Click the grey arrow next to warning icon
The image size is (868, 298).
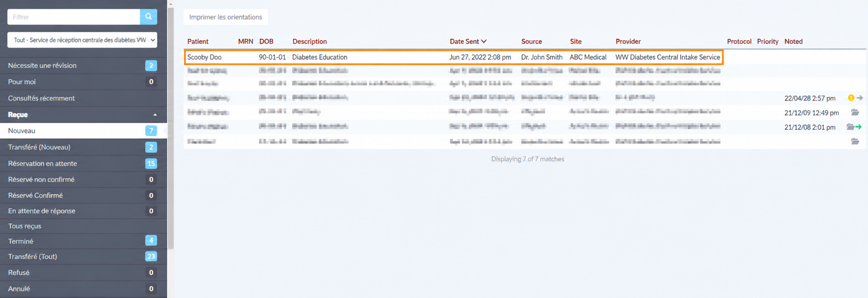pyautogui.click(x=860, y=98)
